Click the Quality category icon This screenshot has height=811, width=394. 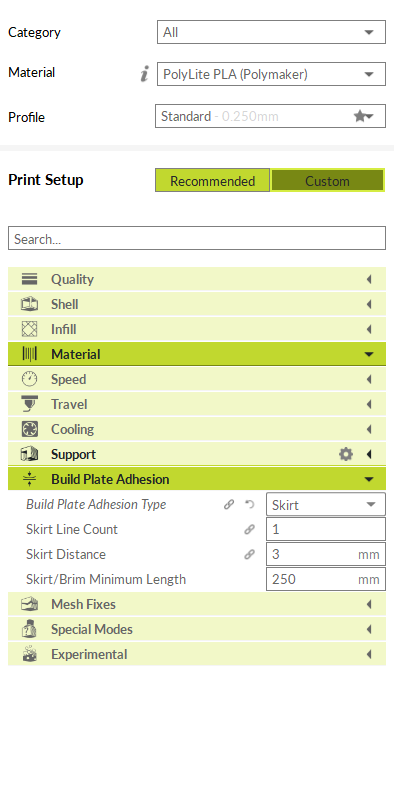(29, 279)
